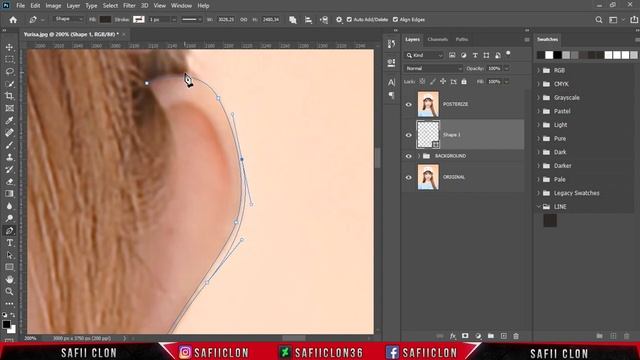Select the Crop tool
Viewport: 640px width, 360px height.
tap(9, 96)
